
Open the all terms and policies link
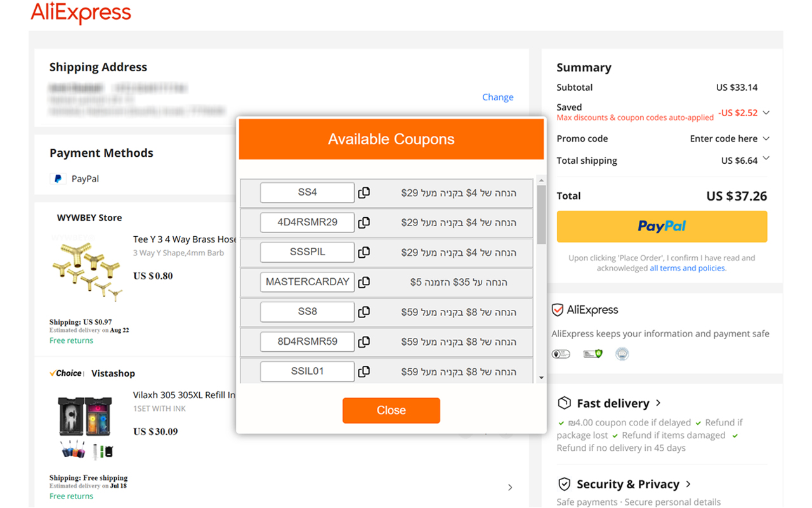(688, 268)
